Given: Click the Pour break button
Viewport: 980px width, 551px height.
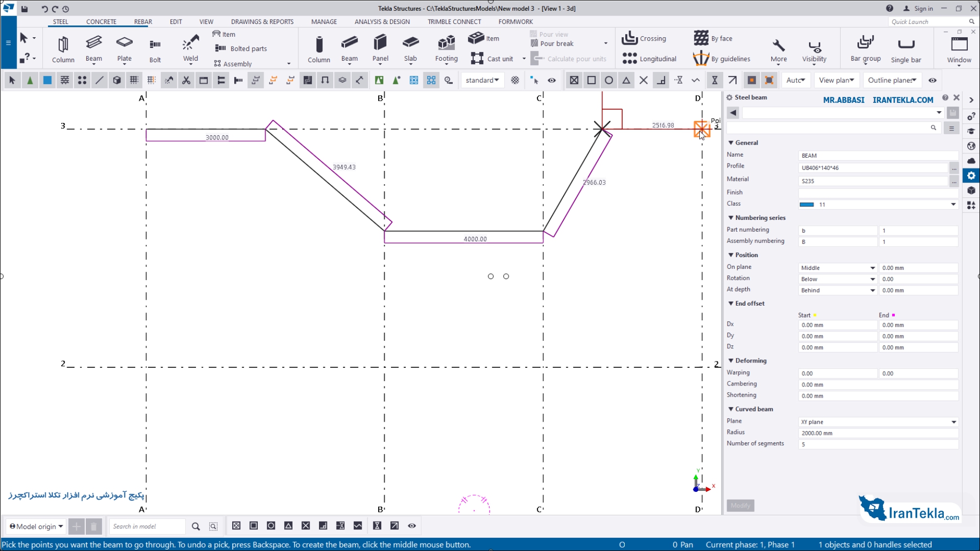Looking at the screenshot, I should (x=552, y=44).
